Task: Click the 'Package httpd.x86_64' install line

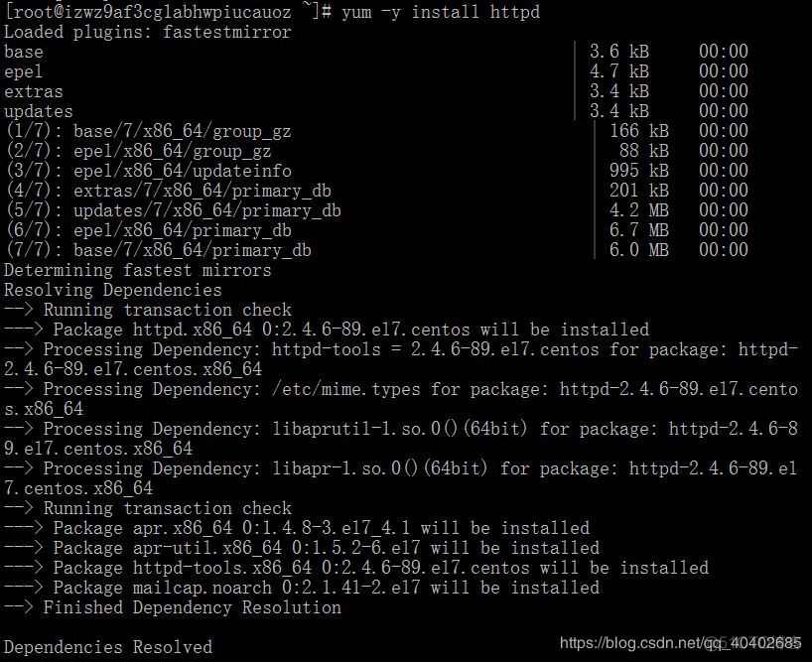Action: click(x=327, y=330)
